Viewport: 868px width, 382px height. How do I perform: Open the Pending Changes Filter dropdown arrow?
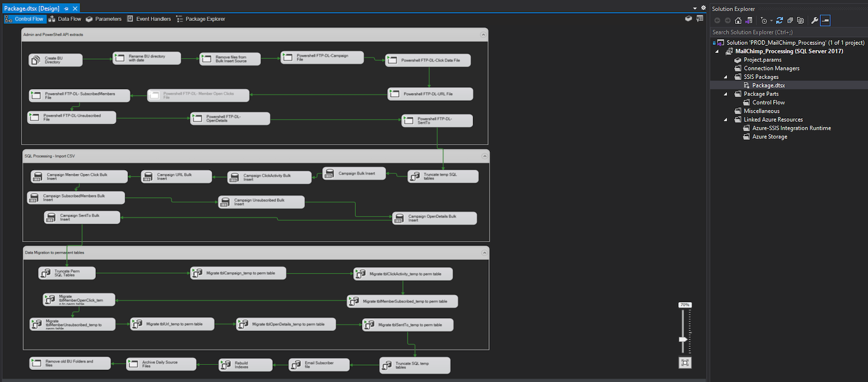tap(771, 21)
